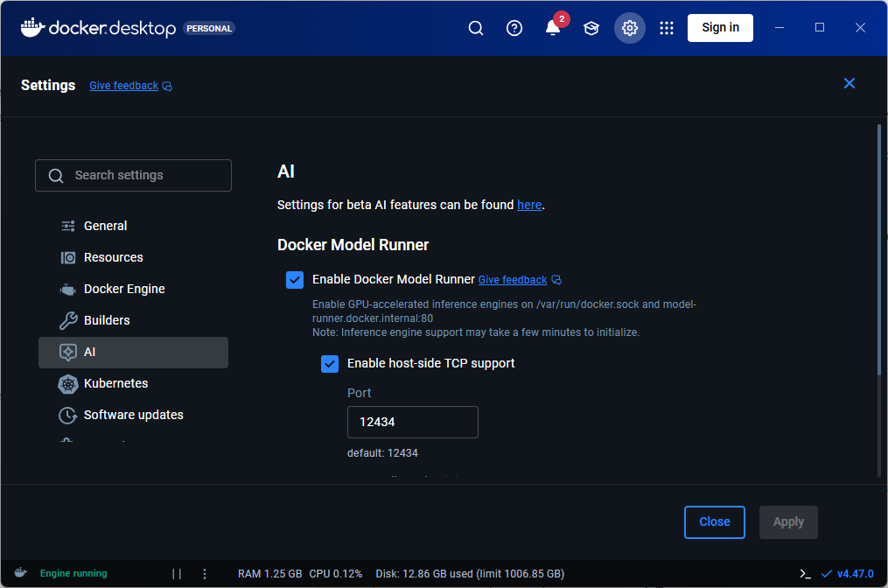The image size is (888, 588).
Task: Open Resources settings section
Action: click(113, 257)
